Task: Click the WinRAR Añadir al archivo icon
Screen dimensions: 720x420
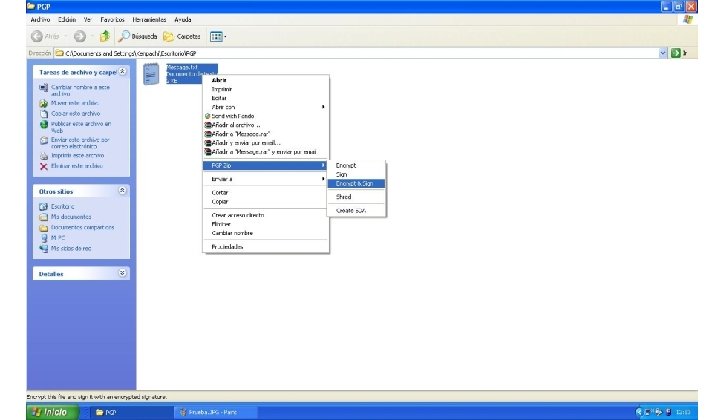Action: pyautogui.click(x=208, y=125)
